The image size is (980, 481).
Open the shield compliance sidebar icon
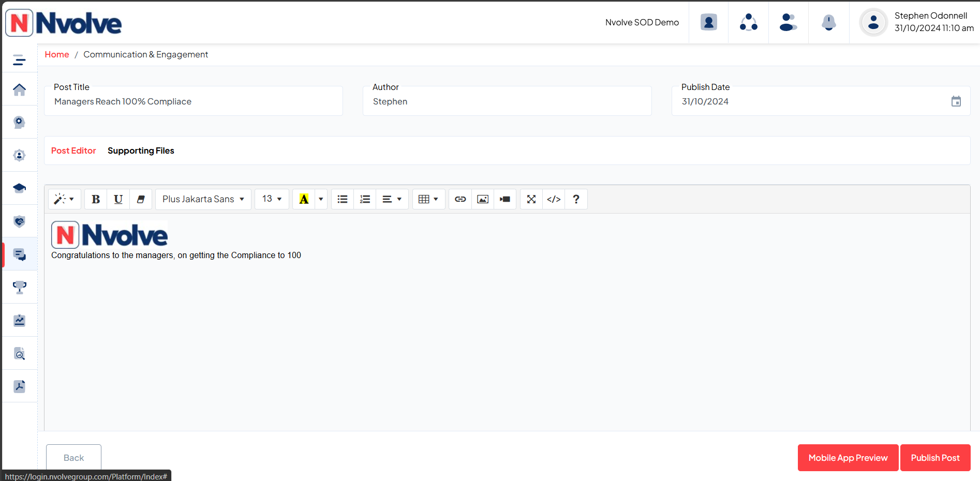[x=19, y=221]
